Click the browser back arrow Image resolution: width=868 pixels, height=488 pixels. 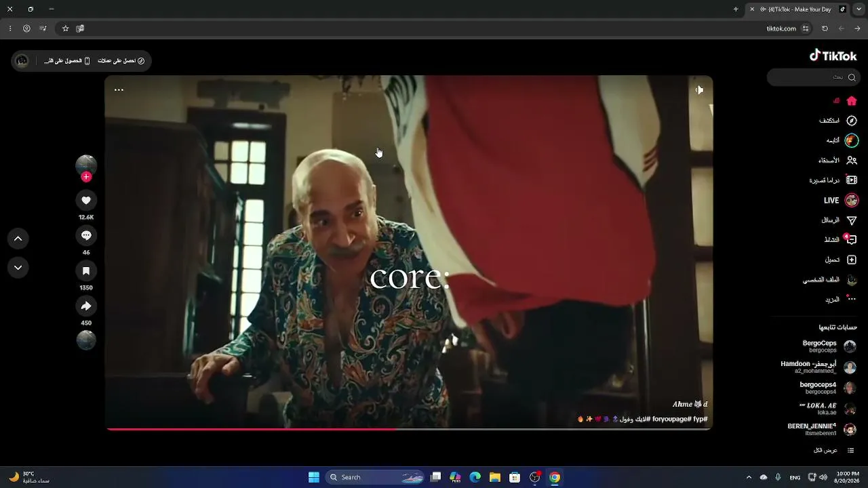pyautogui.click(x=842, y=28)
